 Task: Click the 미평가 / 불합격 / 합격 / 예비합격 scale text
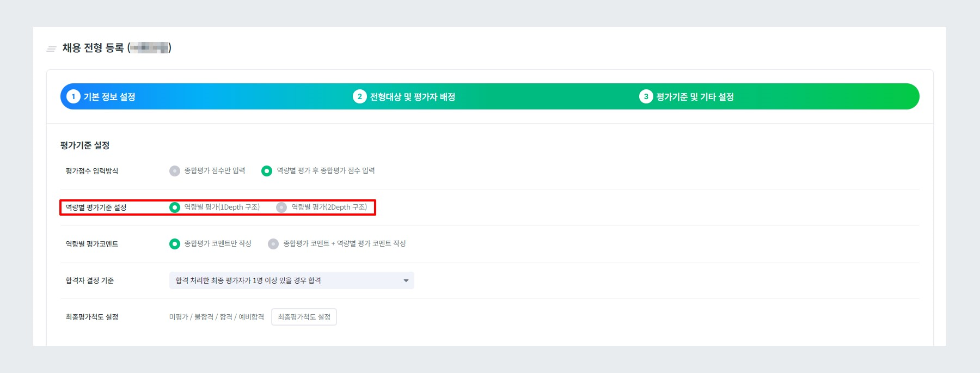[216, 316]
